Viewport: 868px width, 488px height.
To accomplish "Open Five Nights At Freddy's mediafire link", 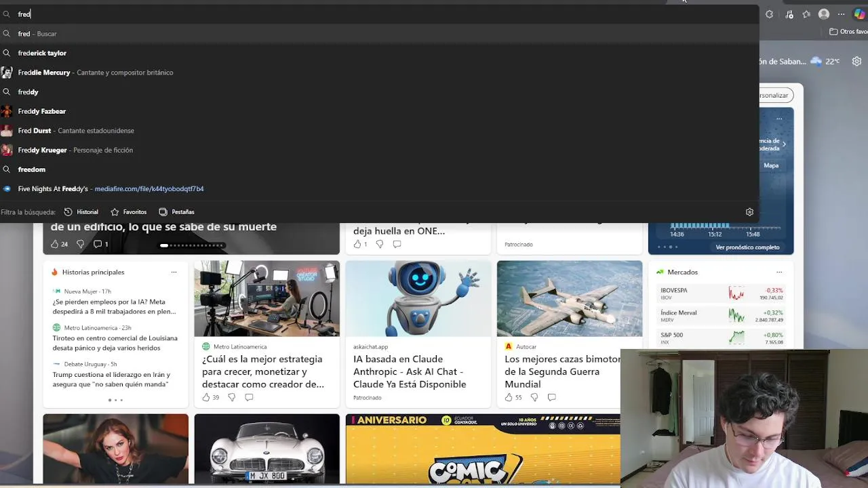I will click(x=380, y=189).
